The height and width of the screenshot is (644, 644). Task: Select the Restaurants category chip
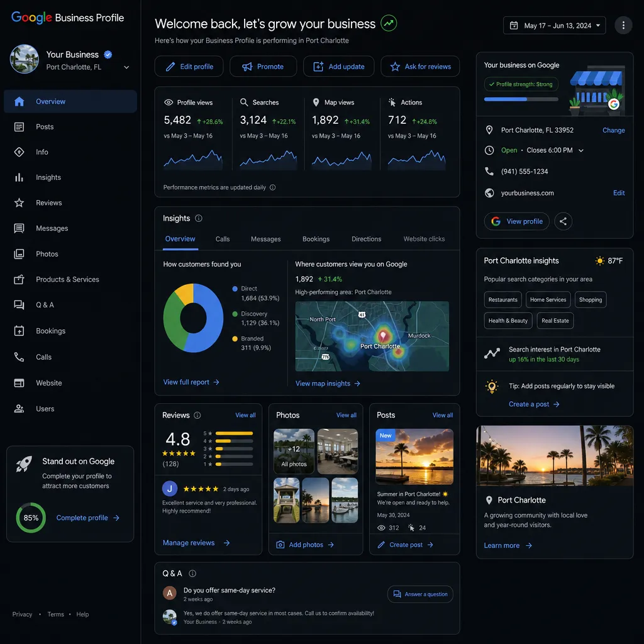coord(502,300)
